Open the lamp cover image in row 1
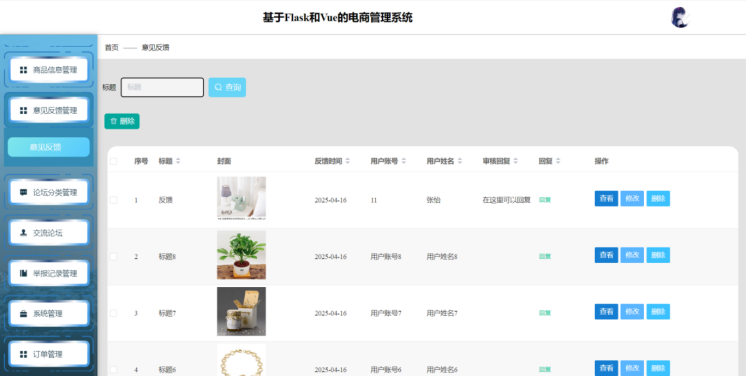The image size is (746, 376). 241,198
